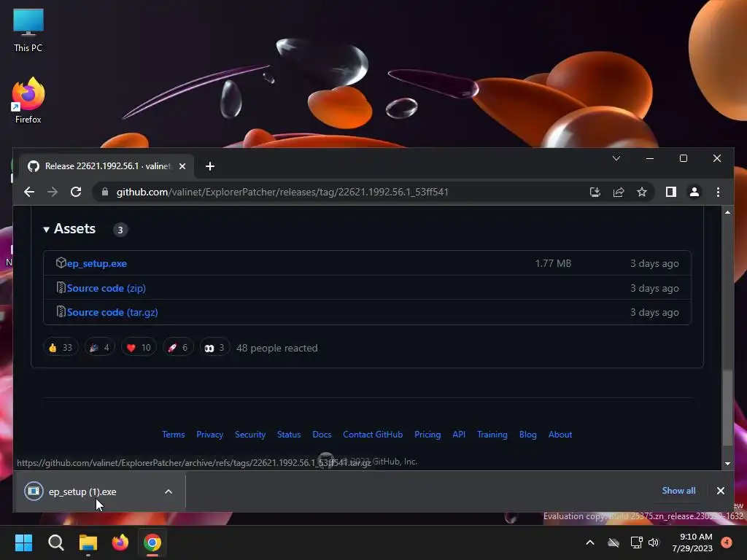747x560 pixels.
Task: Bookmark this page with star icon
Action: pos(642,192)
